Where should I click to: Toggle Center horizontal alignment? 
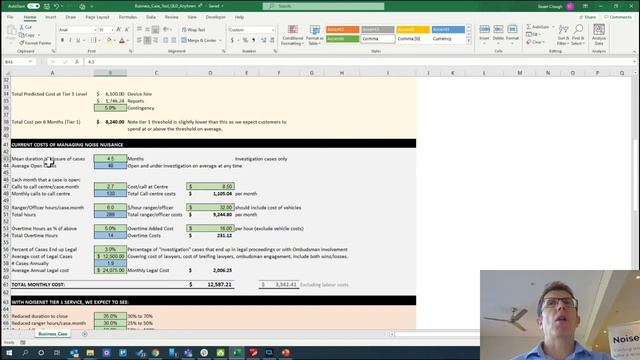coord(147,40)
